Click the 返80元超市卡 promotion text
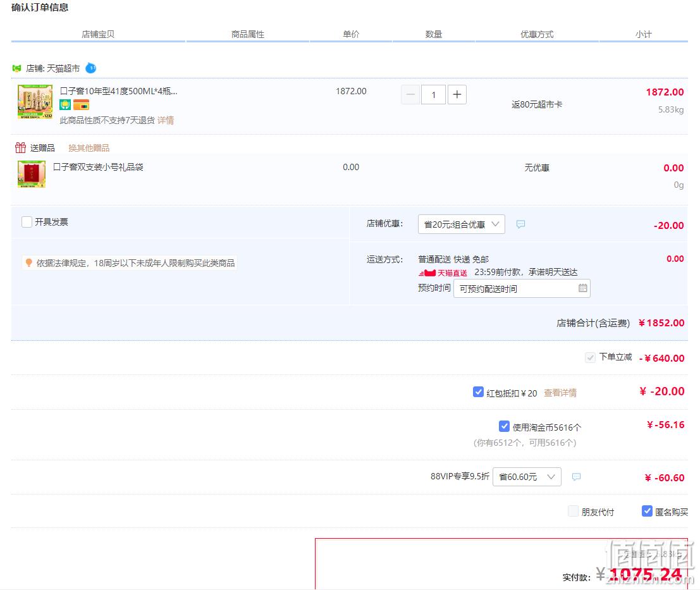This screenshot has height=590, width=700. pyautogui.click(x=537, y=104)
